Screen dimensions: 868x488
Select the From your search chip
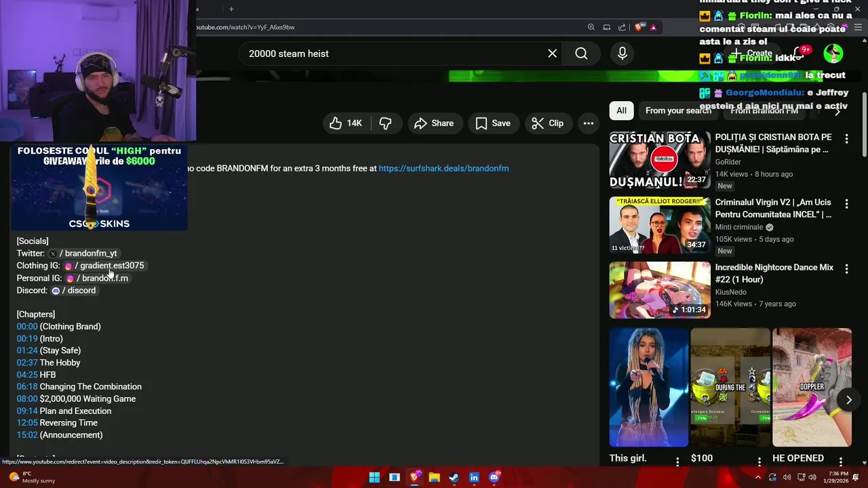click(x=678, y=110)
